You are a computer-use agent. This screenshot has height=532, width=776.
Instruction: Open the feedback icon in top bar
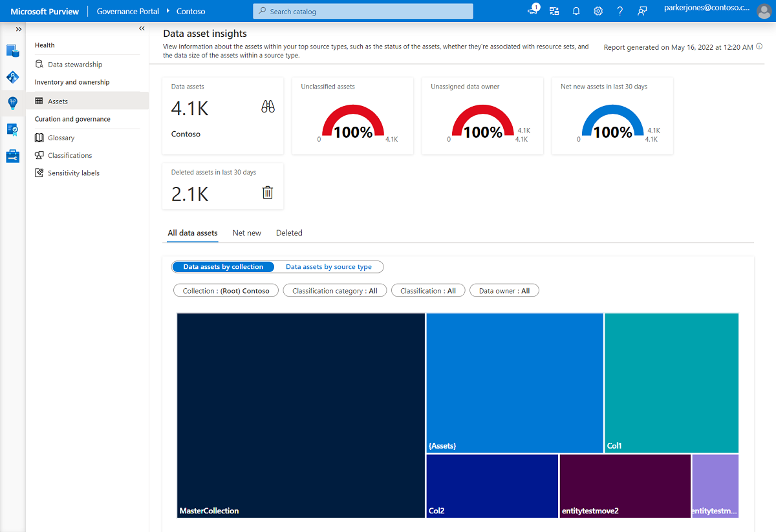tap(641, 11)
